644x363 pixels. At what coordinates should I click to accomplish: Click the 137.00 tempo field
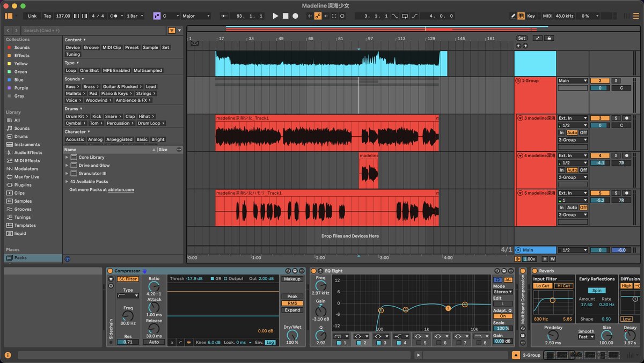click(x=63, y=16)
